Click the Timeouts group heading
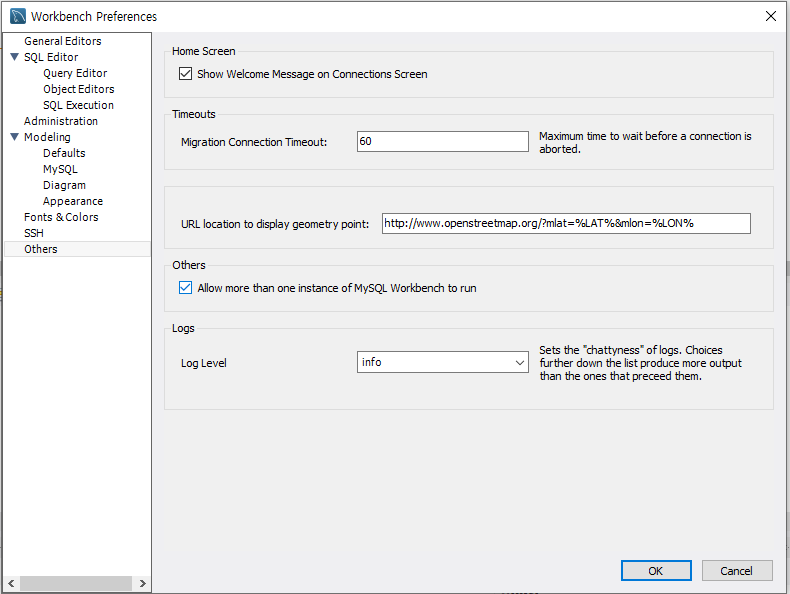Screen dimensions: 790x594 [193, 114]
